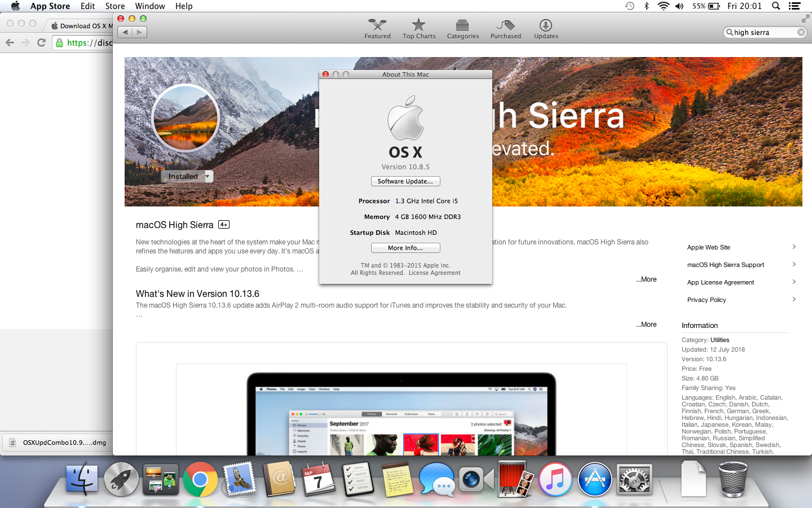Click the Wi-Fi menu bar icon
The image size is (812, 508).
[664, 6]
